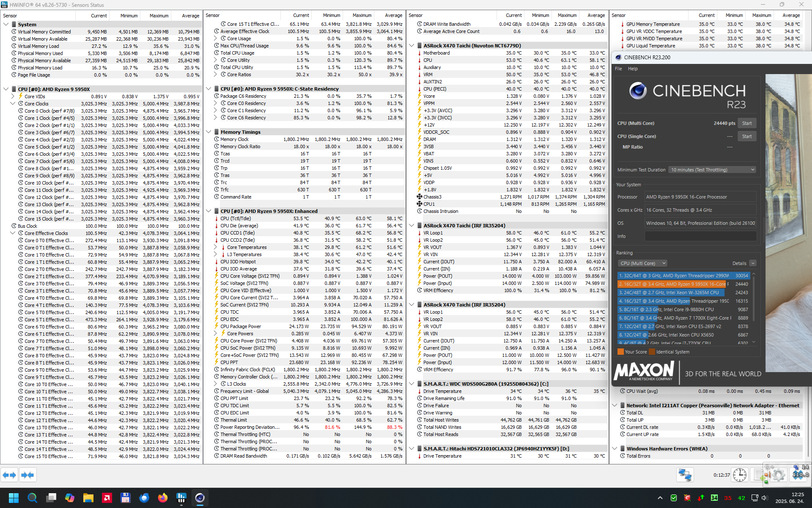Click the orange Your Score swatch
The image size is (812, 508).
pos(620,352)
